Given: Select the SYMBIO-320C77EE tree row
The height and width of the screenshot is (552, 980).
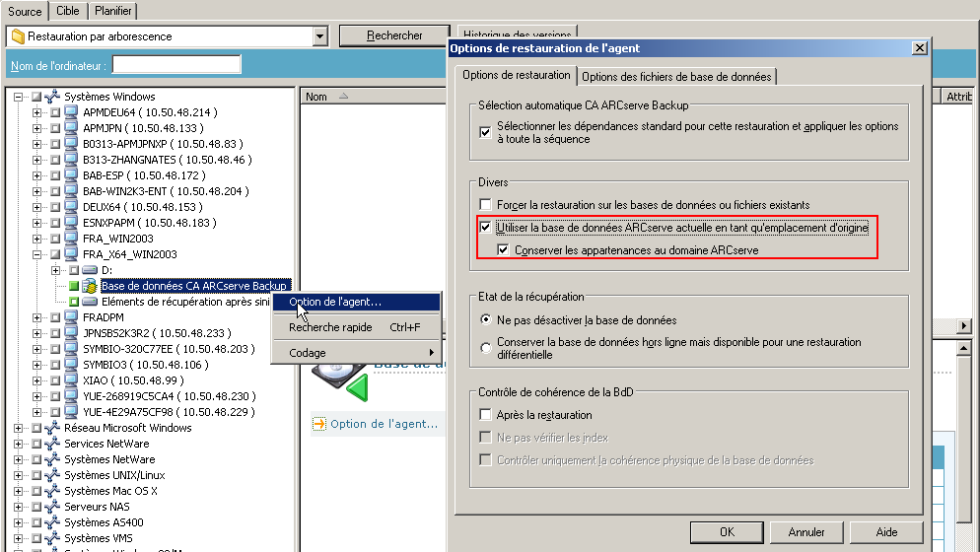Looking at the screenshot, I should [x=169, y=349].
